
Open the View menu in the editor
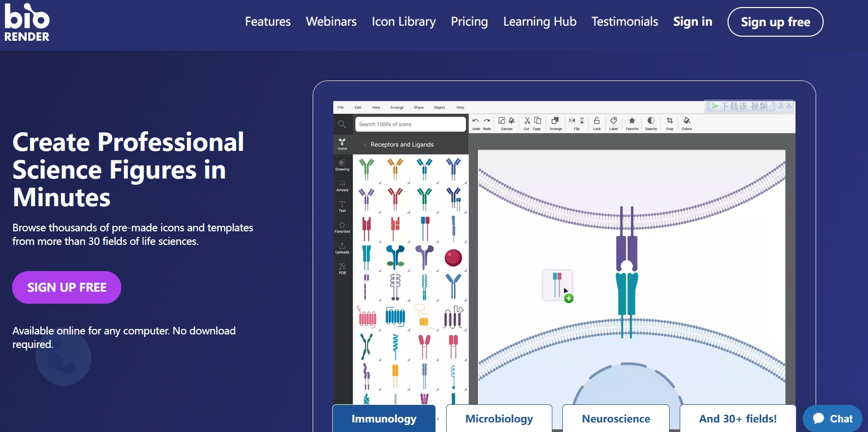point(376,108)
